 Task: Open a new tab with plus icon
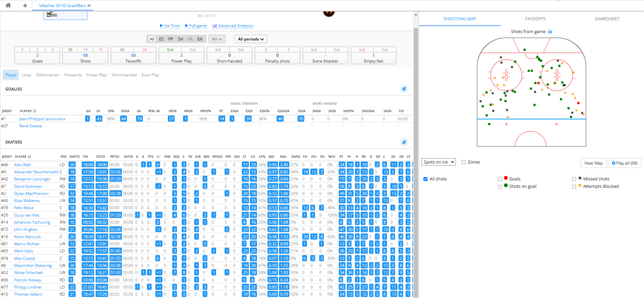[25, 5]
